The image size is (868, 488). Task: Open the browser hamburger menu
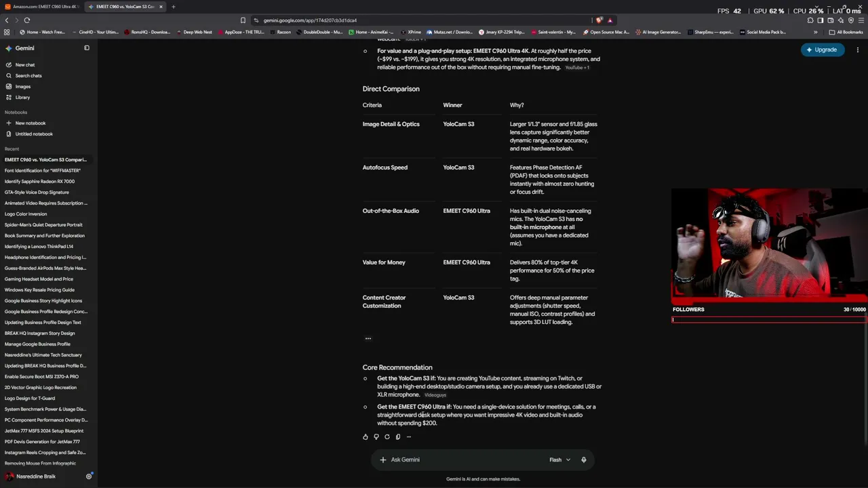coord(861,20)
